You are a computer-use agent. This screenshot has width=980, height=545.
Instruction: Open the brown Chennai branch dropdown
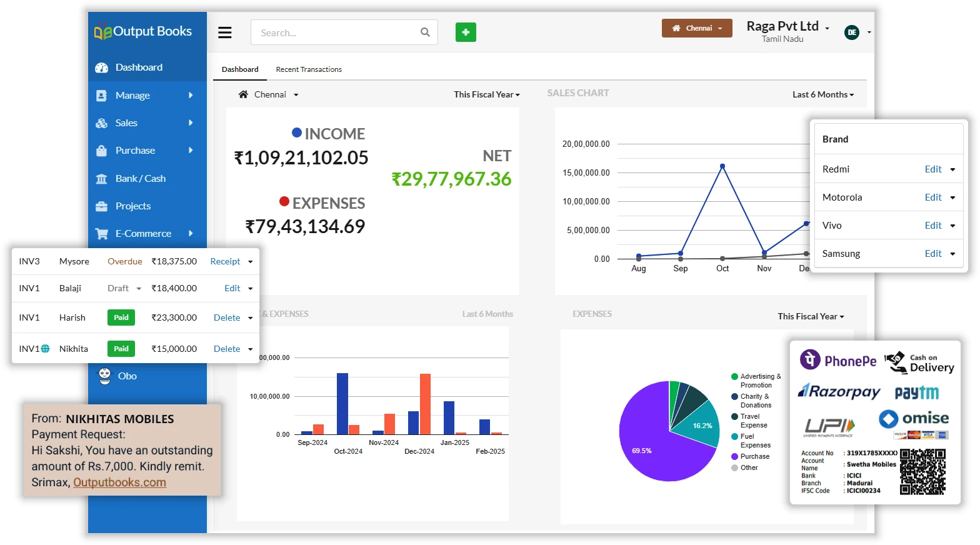point(697,28)
